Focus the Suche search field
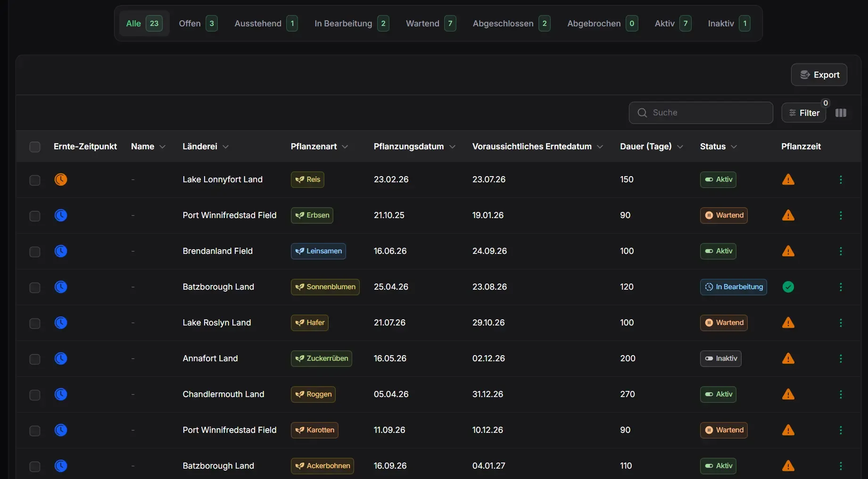This screenshot has width=868, height=479. click(701, 113)
